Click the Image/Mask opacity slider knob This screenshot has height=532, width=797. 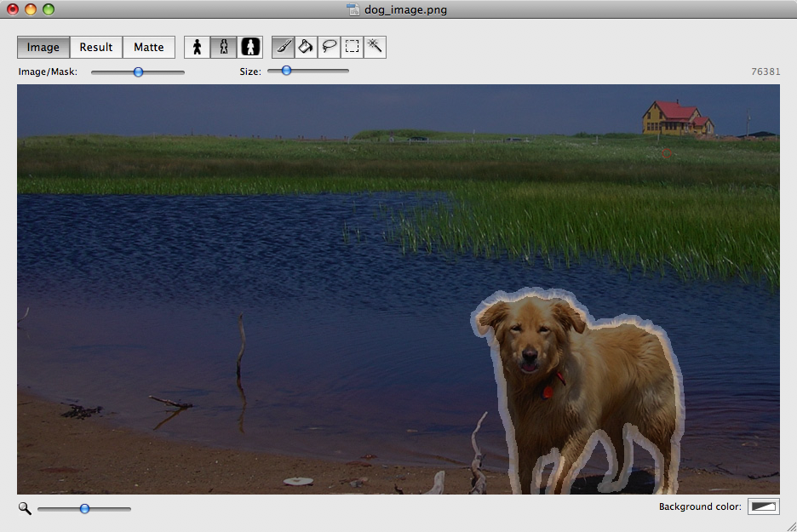pos(138,72)
